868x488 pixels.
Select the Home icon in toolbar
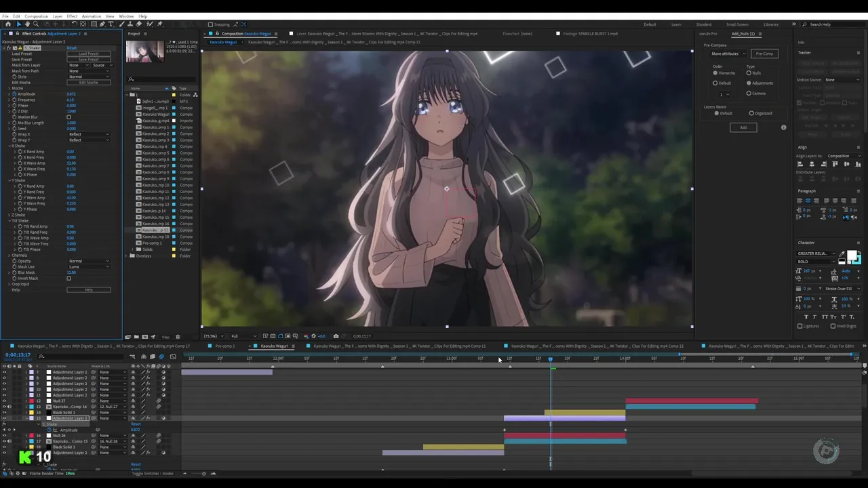click(8, 24)
